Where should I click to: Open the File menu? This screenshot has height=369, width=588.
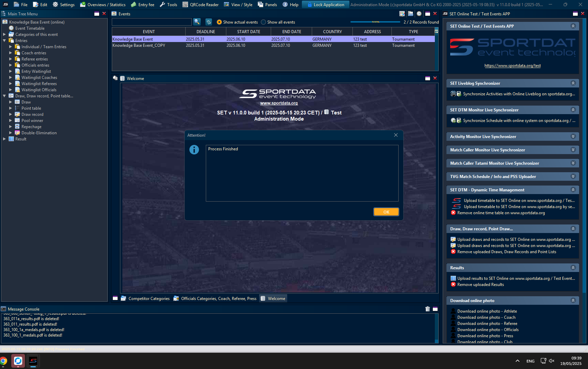(21, 4)
